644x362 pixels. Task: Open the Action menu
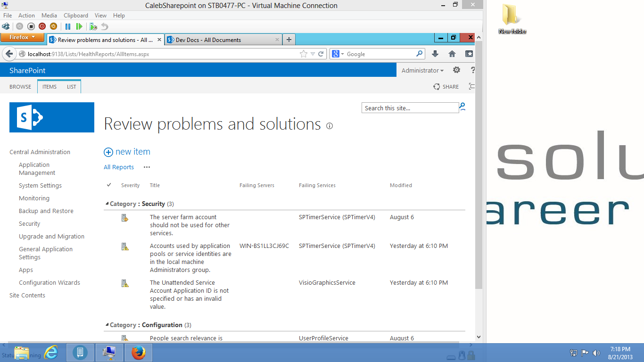pyautogui.click(x=26, y=16)
